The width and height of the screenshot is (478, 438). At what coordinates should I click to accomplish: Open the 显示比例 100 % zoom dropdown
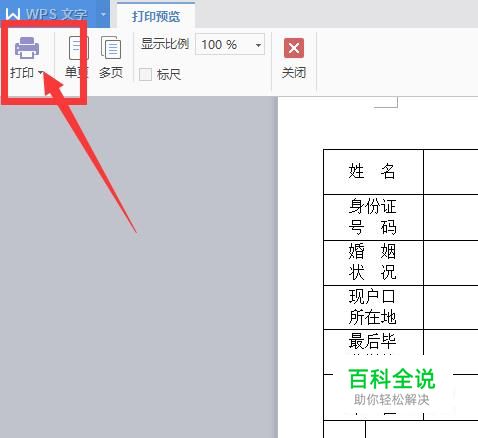pos(258,44)
